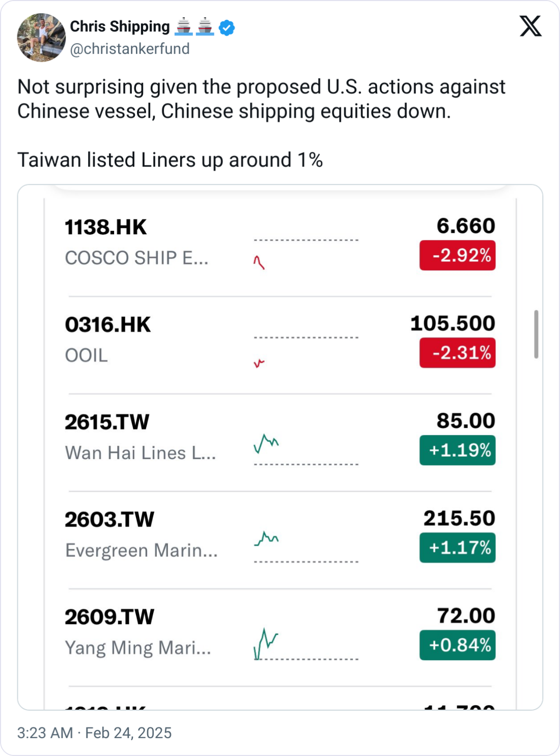
Task: Click the -2.92% change badge
Action: [457, 255]
